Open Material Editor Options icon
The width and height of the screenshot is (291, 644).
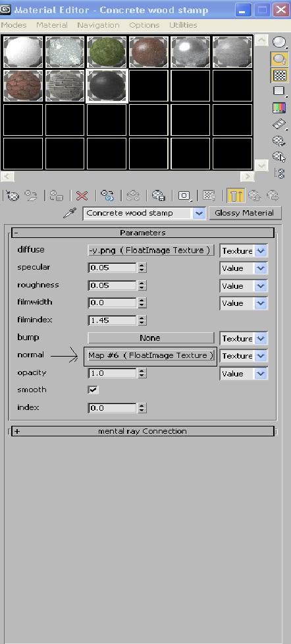click(279, 140)
